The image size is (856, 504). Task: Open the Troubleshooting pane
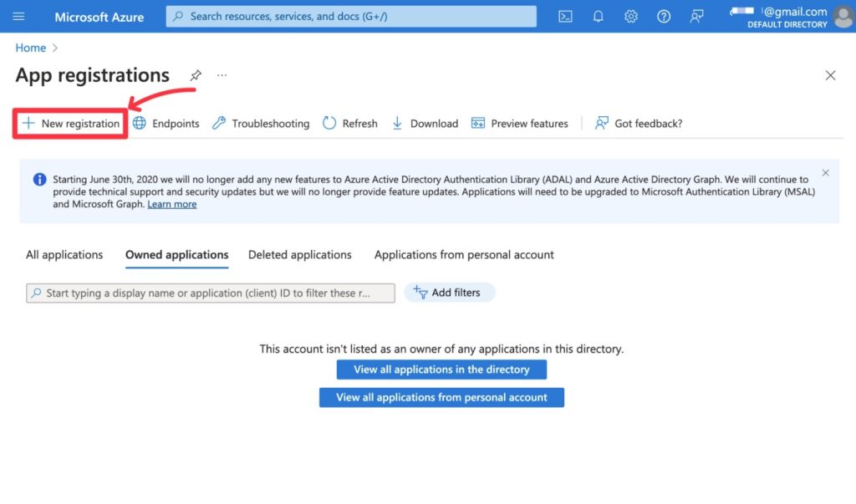coord(261,123)
